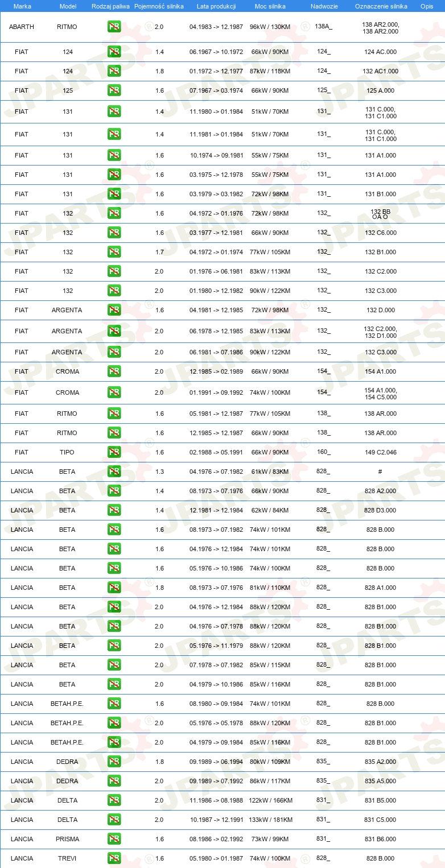Viewport: 445px width, 868px height.
Task: Click the Pojemność silnika column header
Action: (159, 6)
